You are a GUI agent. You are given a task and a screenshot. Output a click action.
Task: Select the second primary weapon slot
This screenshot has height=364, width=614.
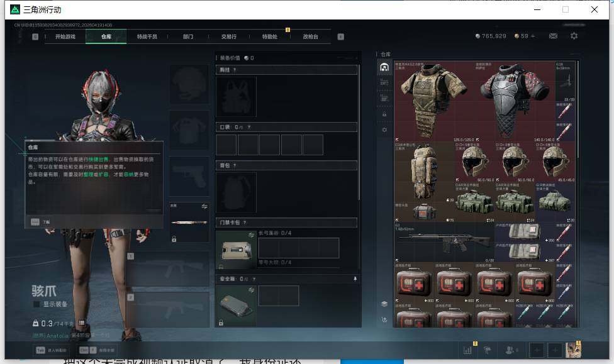click(167, 309)
